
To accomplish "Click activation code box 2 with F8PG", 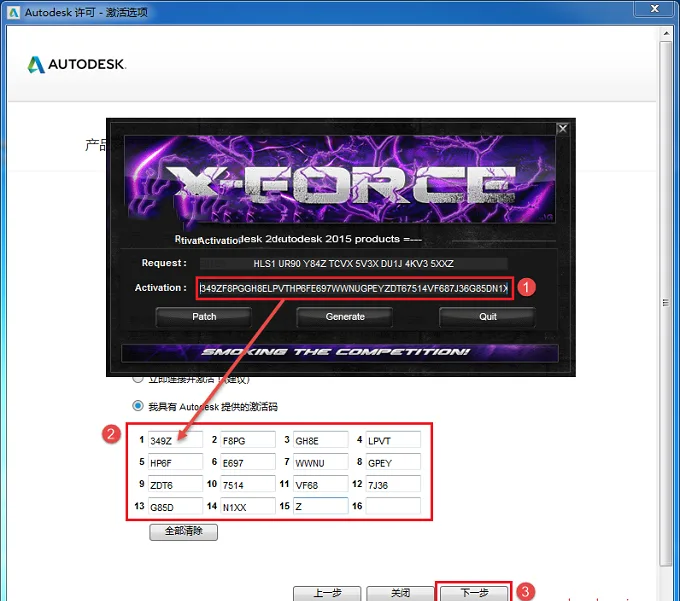I will [248, 440].
